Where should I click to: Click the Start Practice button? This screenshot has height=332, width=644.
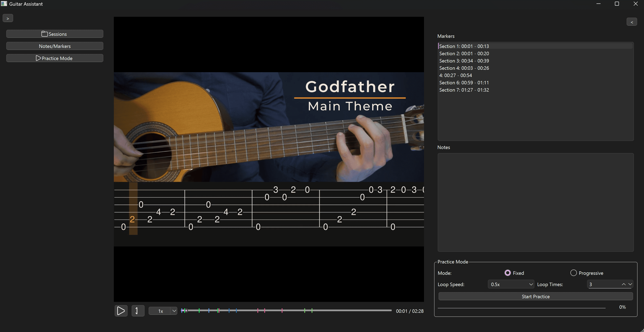[x=535, y=296]
